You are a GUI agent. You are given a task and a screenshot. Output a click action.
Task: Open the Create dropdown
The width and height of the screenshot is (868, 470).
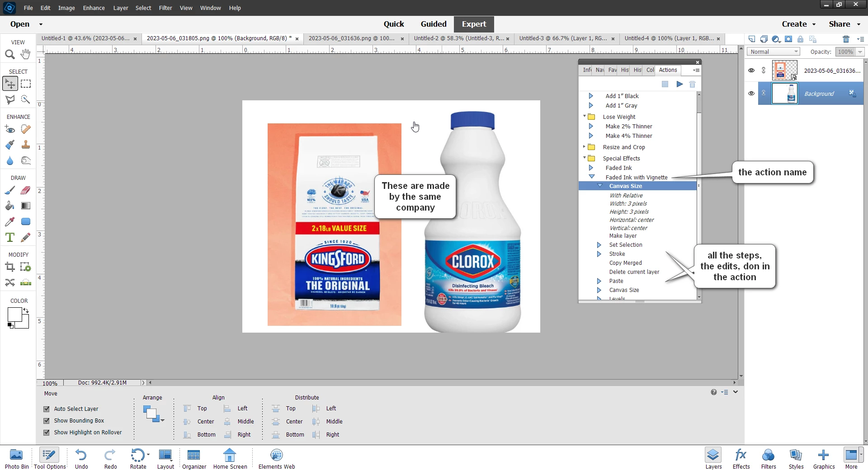coord(799,24)
